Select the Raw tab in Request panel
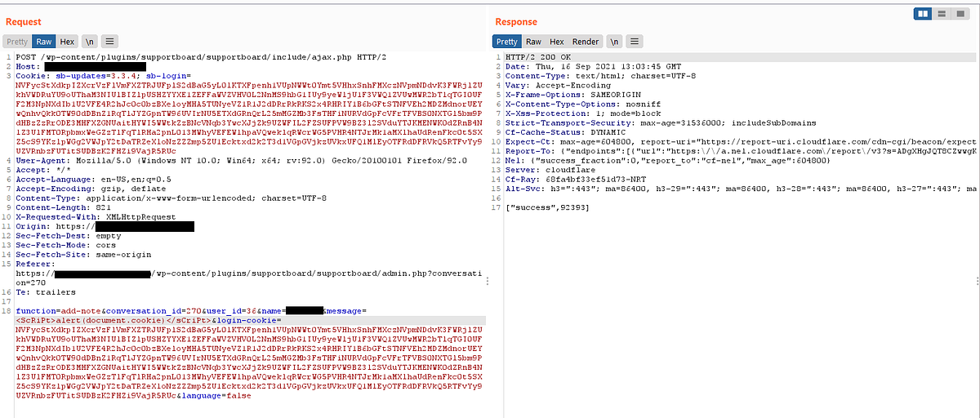The image size is (980, 418). [x=44, y=41]
